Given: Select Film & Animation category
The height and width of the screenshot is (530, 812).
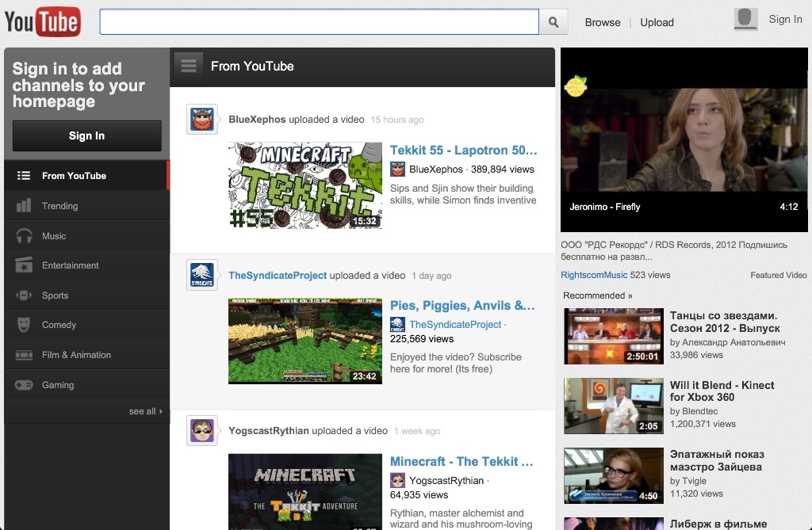Looking at the screenshot, I should click(76, 355).
